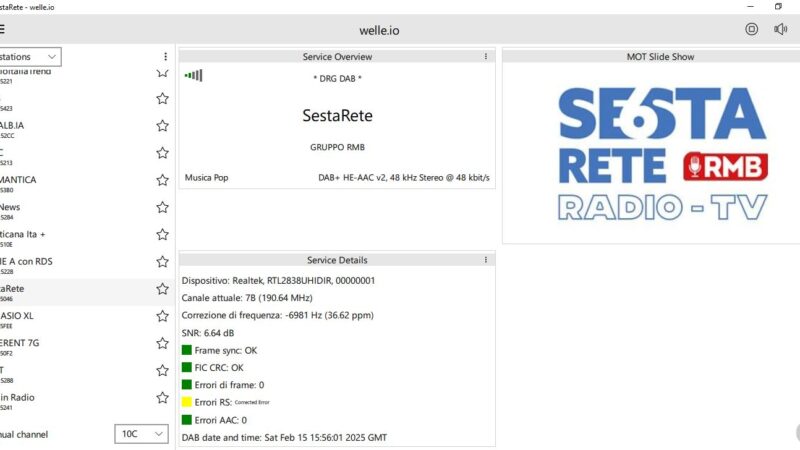Click the Correzione di frequenza line
The image size is (800, 450).
coord(278,315)
